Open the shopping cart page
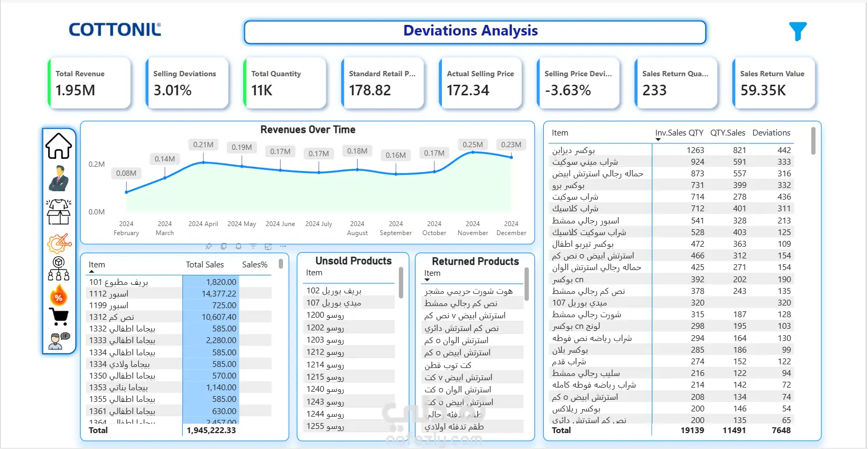 (x=58, y=317)
